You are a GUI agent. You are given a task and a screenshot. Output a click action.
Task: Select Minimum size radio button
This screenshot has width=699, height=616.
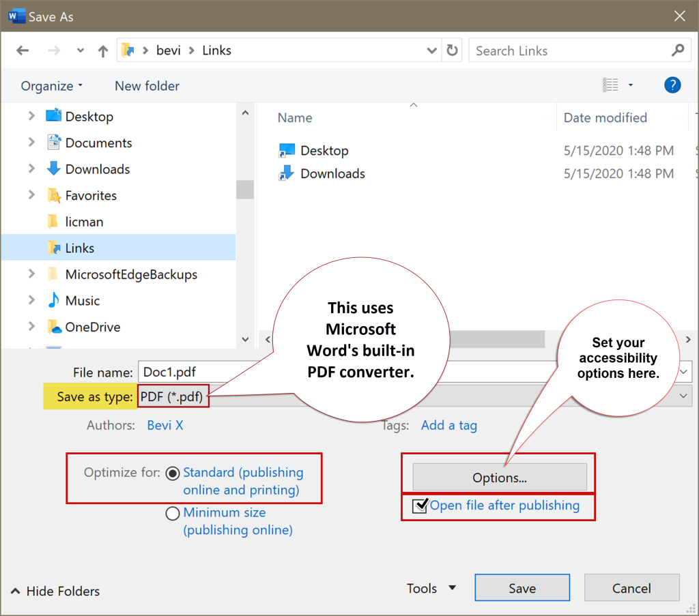173,514
